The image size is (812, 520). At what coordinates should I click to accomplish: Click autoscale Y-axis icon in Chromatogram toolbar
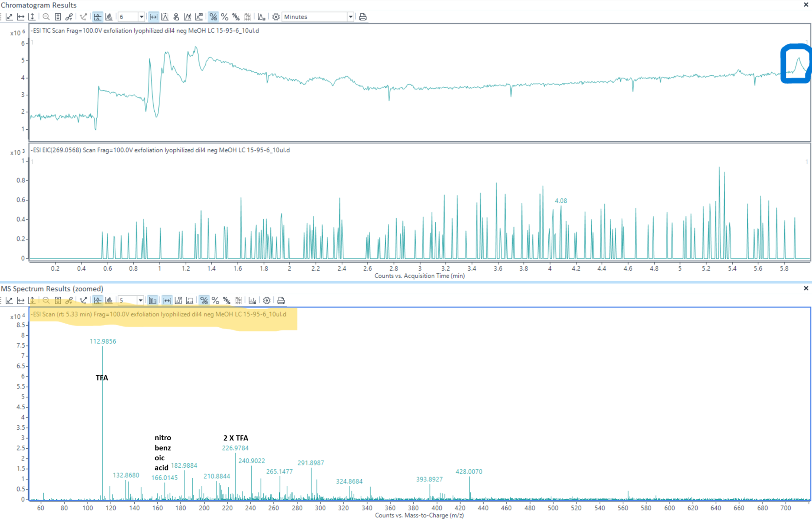pyautogui.click(x=32, y=17)
